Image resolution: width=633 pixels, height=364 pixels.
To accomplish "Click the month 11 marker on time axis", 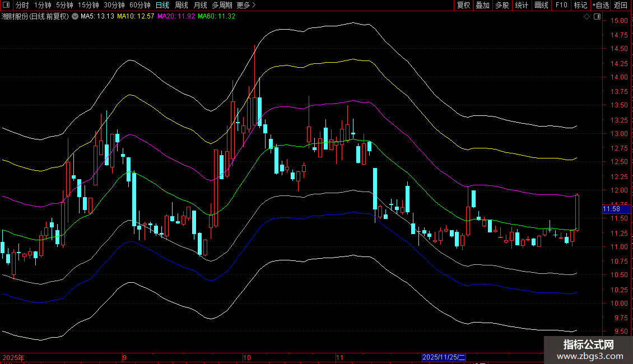I will pyautogui.click(x=339, y=357).
